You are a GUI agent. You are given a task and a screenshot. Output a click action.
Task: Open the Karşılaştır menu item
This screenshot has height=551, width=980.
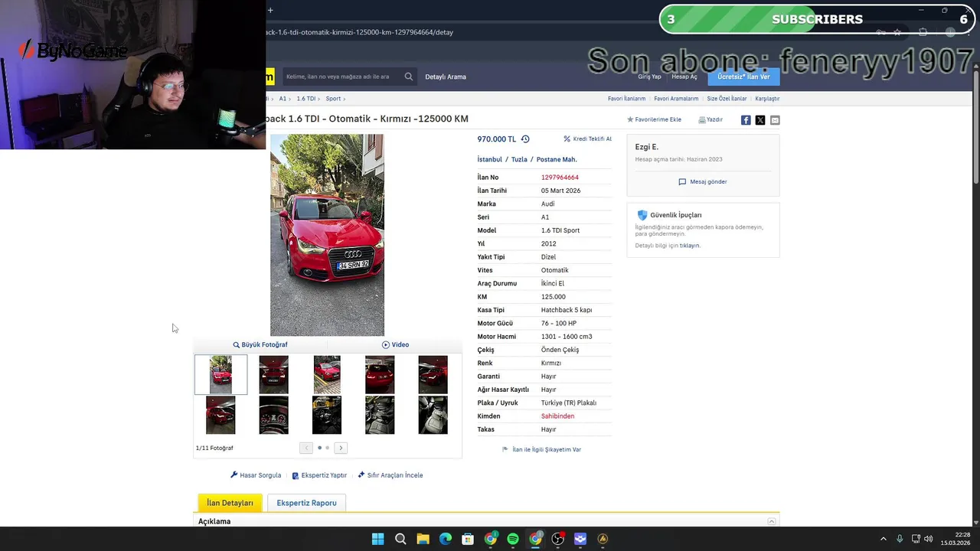(x=767, y=99)
